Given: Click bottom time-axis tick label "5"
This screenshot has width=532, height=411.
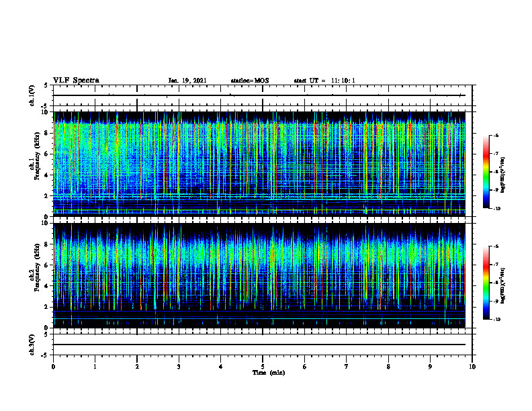Looking at the screenshot, I should tap(263, 367).
